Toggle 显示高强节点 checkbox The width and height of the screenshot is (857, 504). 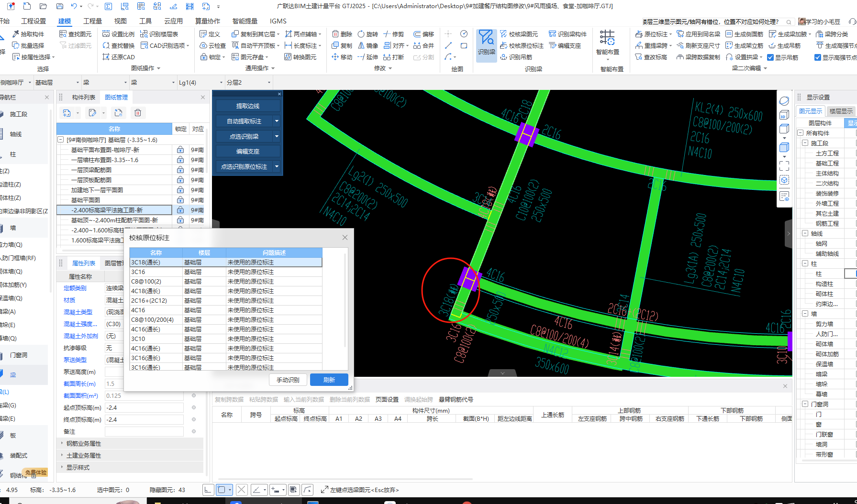pyautogui.click(x=818, y=57)
